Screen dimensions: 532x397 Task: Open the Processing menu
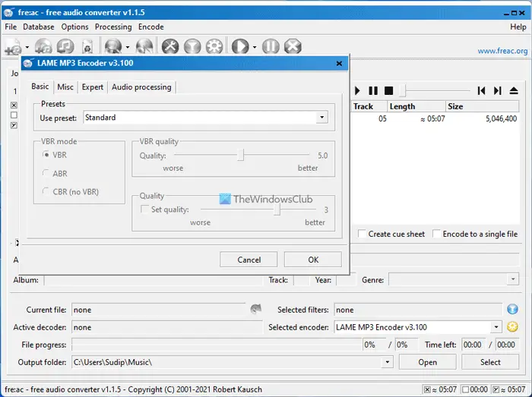(113, 27)
